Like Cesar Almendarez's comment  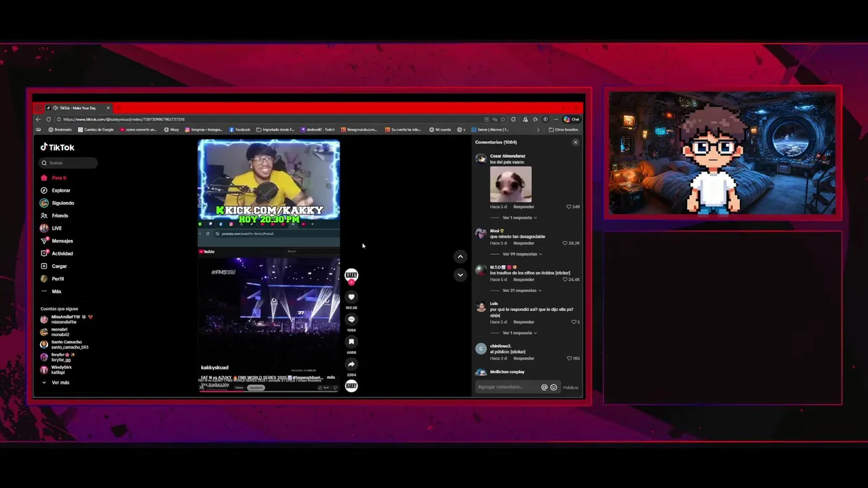click(x=569, y=207)
